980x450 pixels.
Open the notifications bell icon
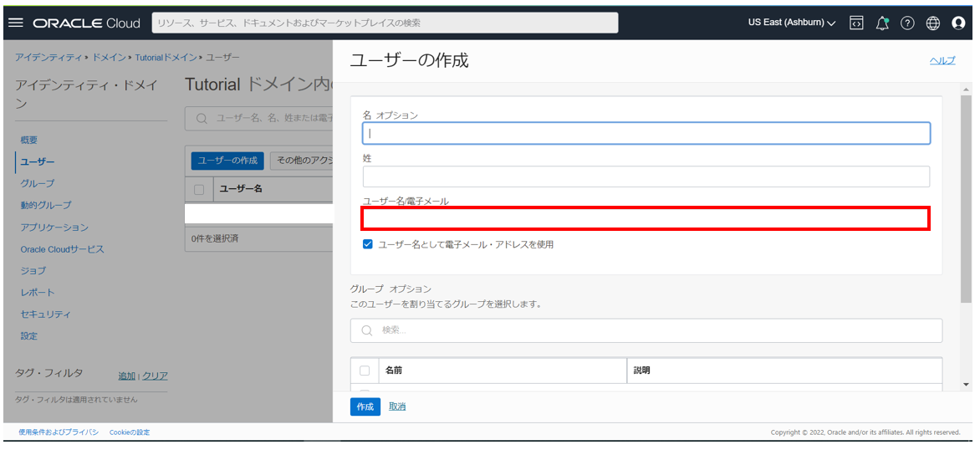(x=881, y=23)
